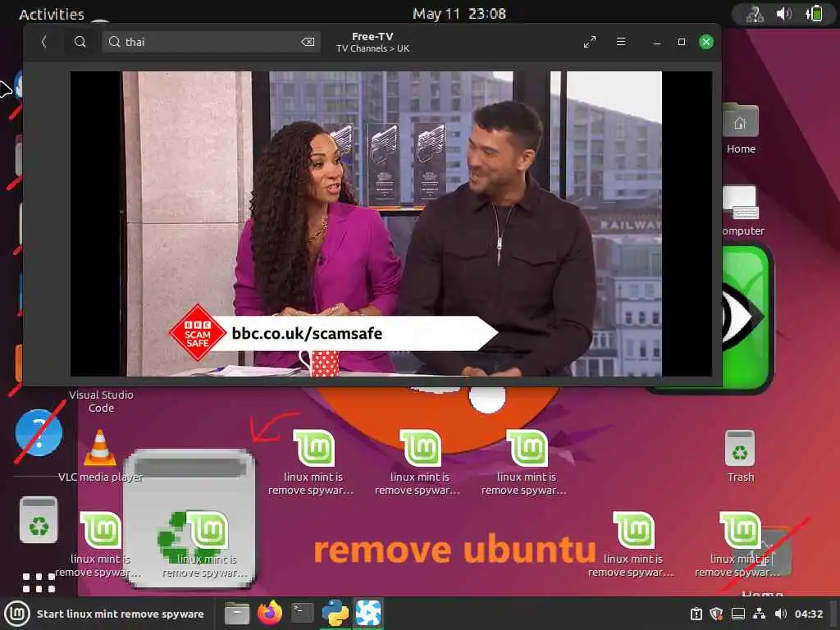Open the Computer desktop icon

(741, 211)
